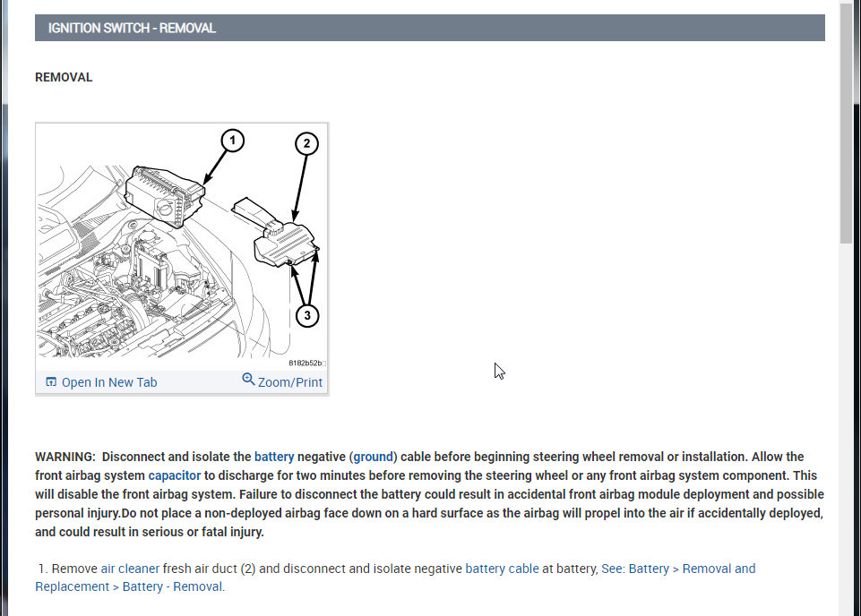The image size is (861, 616).
Task: Click the 'IGNITION SWITCH - REMOVAL' header bar
Action: [429, 28]
